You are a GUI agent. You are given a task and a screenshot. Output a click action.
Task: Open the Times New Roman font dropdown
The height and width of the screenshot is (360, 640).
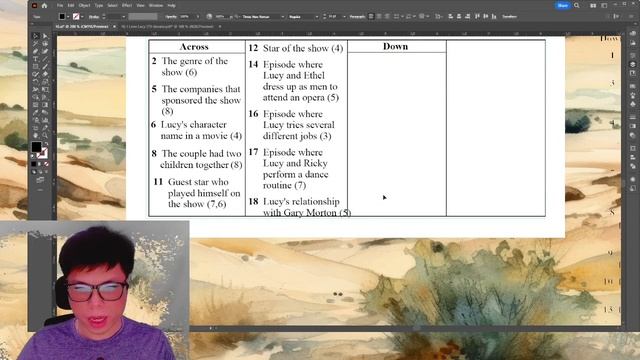click(x=282, y=17)
